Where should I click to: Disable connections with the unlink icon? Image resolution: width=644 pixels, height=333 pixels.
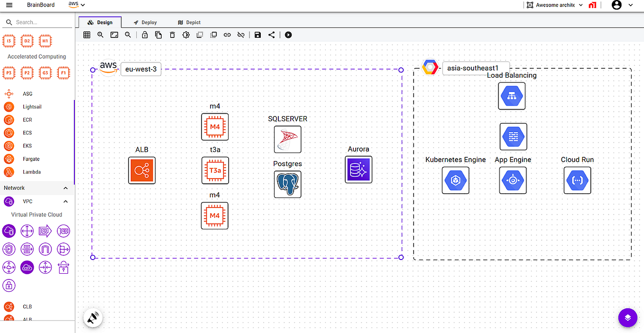tap(241, 35)
